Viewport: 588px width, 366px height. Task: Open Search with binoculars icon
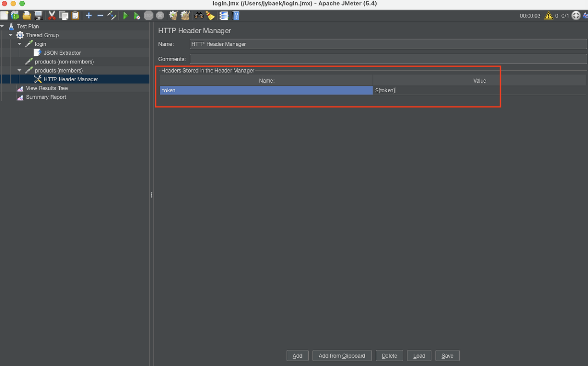click(199, 16)
